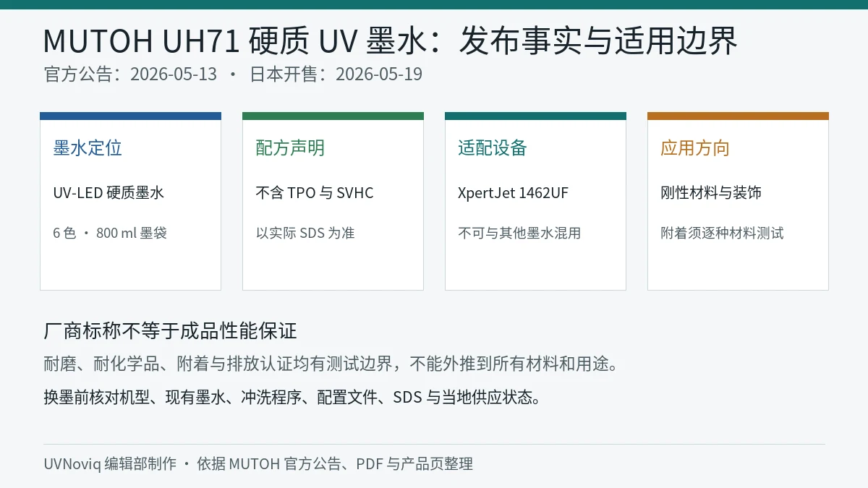Click the text 'UV-LED 硬质墨水'
This screenshot has width=868, height=488.
[109, 193]
